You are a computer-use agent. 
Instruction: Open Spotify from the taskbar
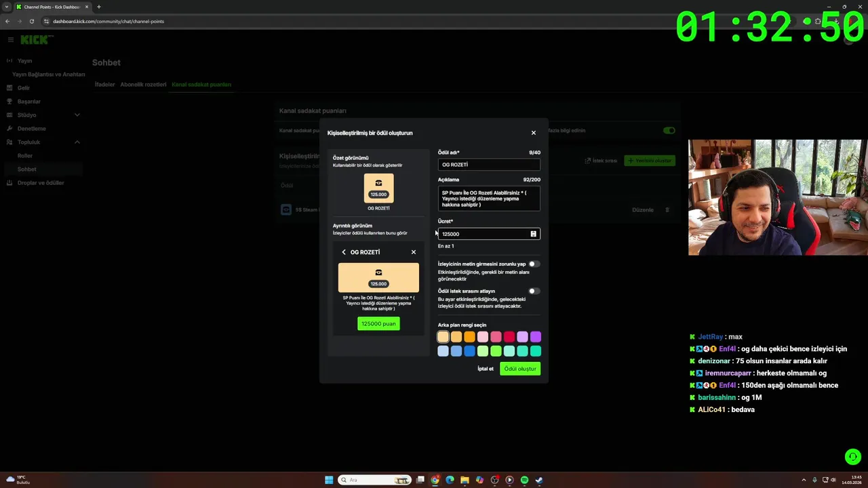524,480
